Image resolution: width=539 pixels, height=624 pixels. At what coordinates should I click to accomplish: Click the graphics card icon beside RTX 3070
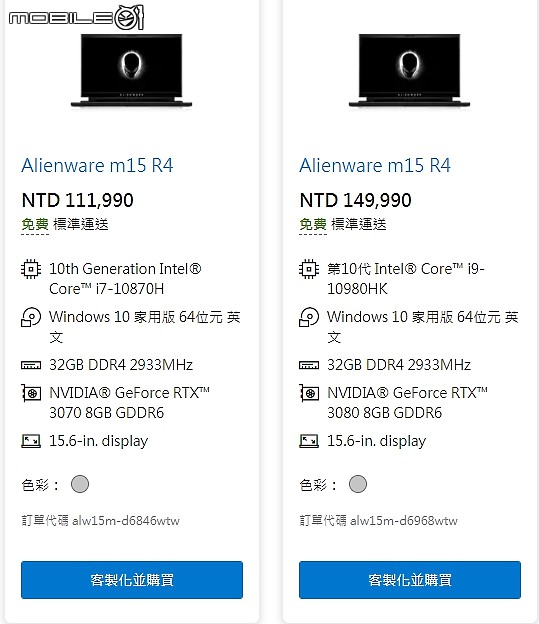click(x=31, y=393)
